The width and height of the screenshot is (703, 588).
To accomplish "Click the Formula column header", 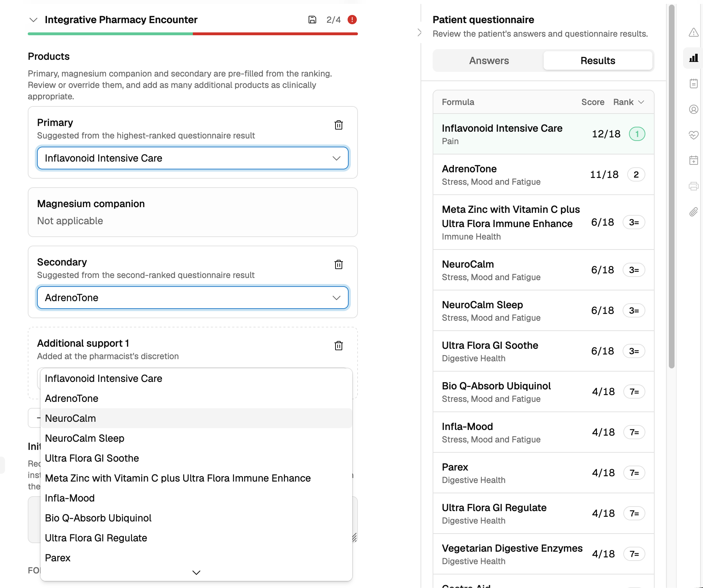I will [x=458, y=102].
